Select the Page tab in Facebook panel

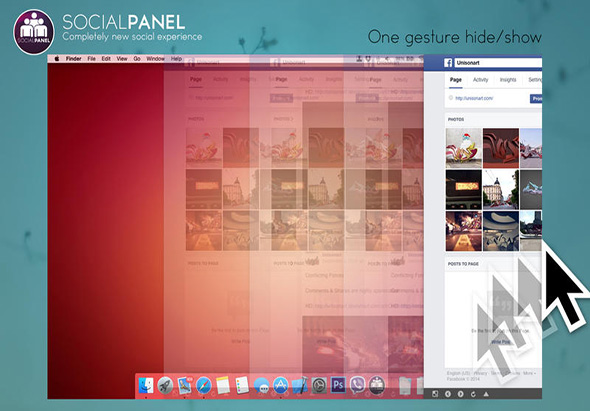pos(456,80)
